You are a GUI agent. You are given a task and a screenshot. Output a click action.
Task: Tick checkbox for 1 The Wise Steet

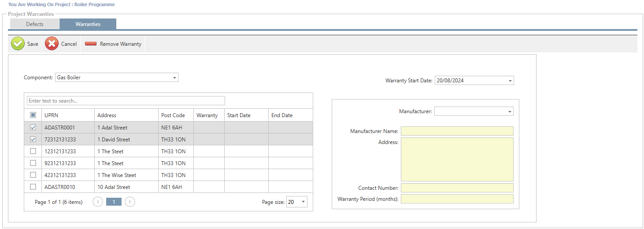point(33,175)
